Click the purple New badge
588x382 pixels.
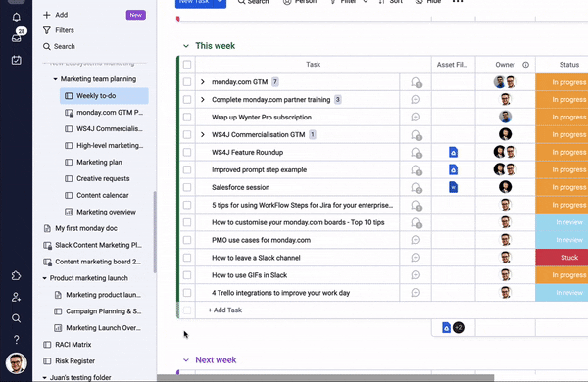pos(136,15)
